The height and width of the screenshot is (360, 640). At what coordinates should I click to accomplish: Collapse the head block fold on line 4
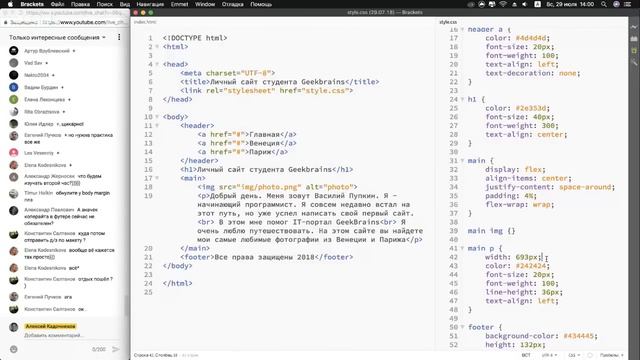157,64
